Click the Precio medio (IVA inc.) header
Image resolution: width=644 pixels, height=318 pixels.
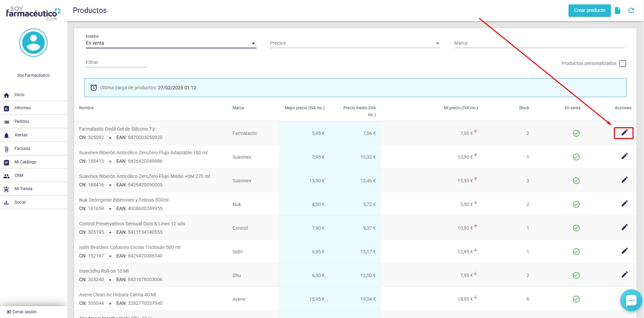click(x=360, y=111)
